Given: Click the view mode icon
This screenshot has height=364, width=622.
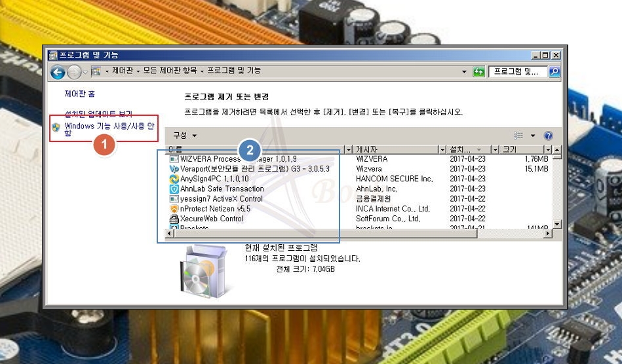Looking at the screenshot, I should click(x=518, y=136).
